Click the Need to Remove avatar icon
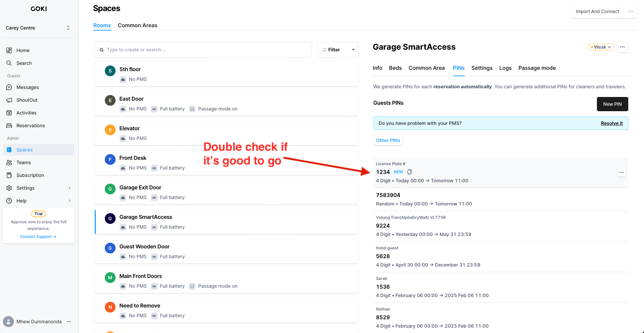 (110, 307)
